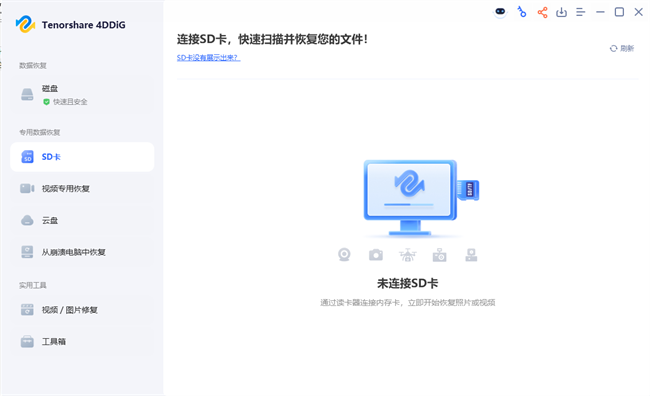Click the Tenorshare 4DDiG title text
Screen dimensions: 650x396
83,25
